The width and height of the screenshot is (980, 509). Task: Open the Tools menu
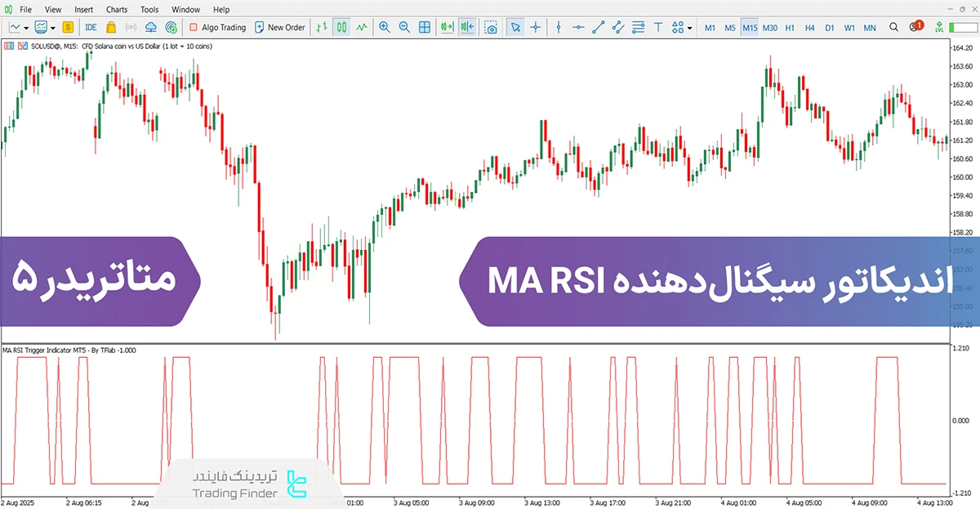(x=149, y=9)
